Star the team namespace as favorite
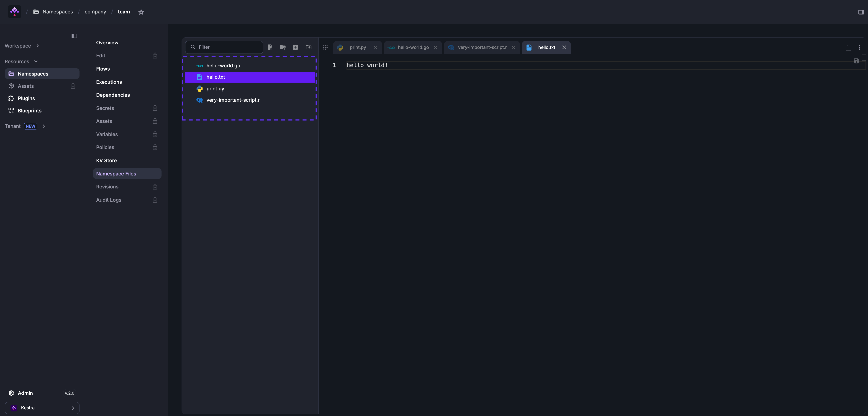 click(x=141, y=12)
